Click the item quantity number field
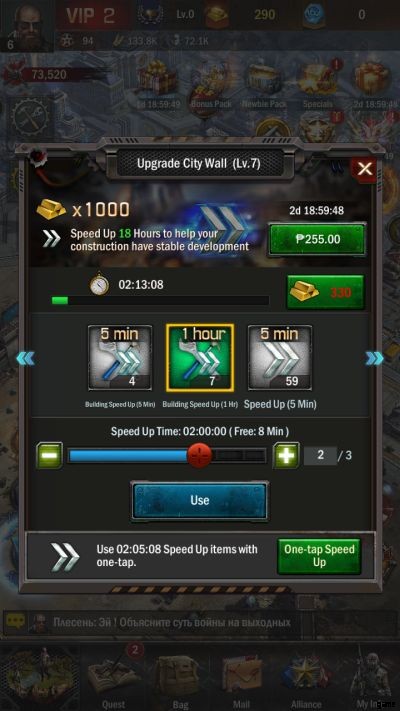The width and height of the screenshot is (400, 711). tap(320, 455)
